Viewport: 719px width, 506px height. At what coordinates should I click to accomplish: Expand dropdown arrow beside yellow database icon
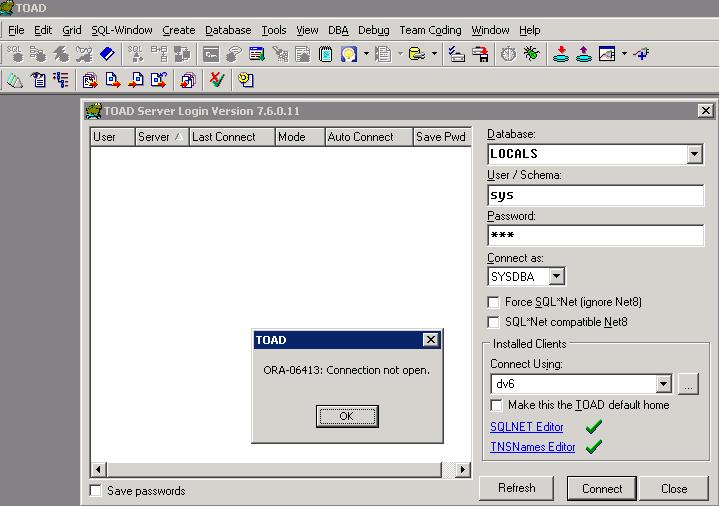click(434, 54)
